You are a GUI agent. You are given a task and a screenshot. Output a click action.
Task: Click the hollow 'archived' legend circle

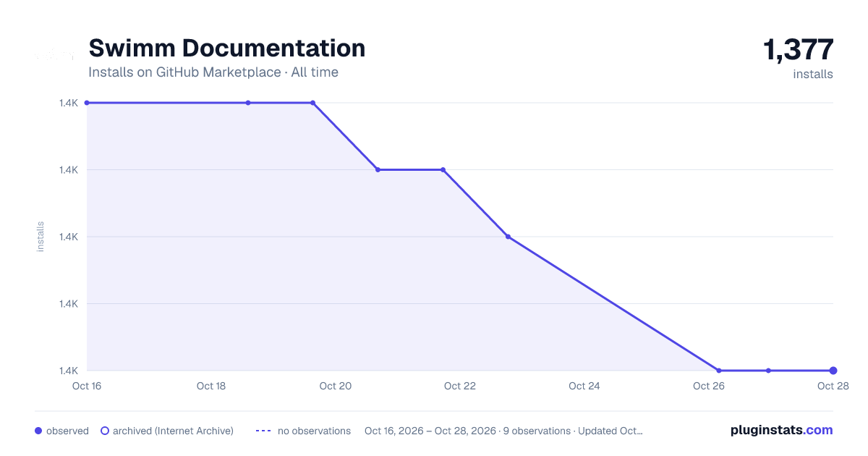[x=105, y=431]
